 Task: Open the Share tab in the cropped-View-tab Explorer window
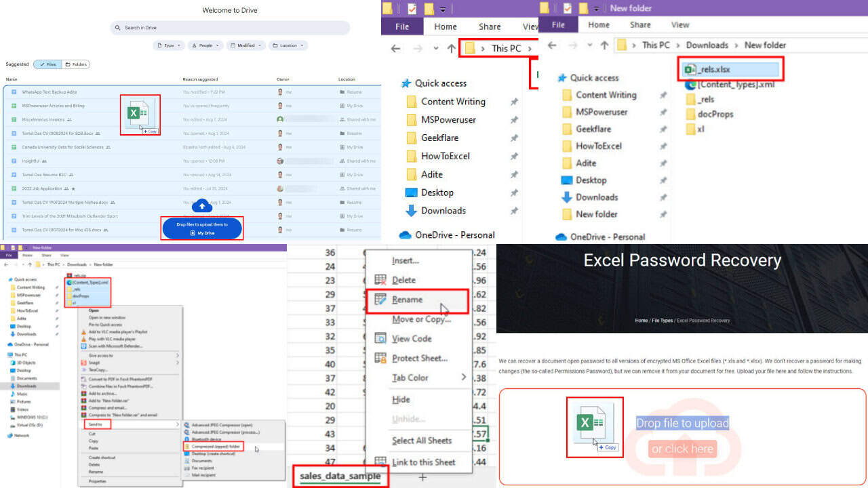click(490, 26)
